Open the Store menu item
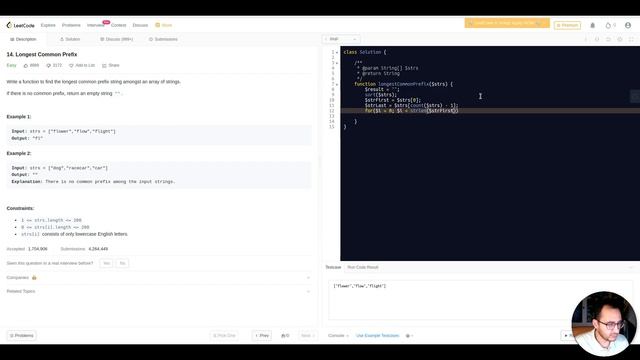The width and height of the screenshot is (640, 360). pos(164,25)
